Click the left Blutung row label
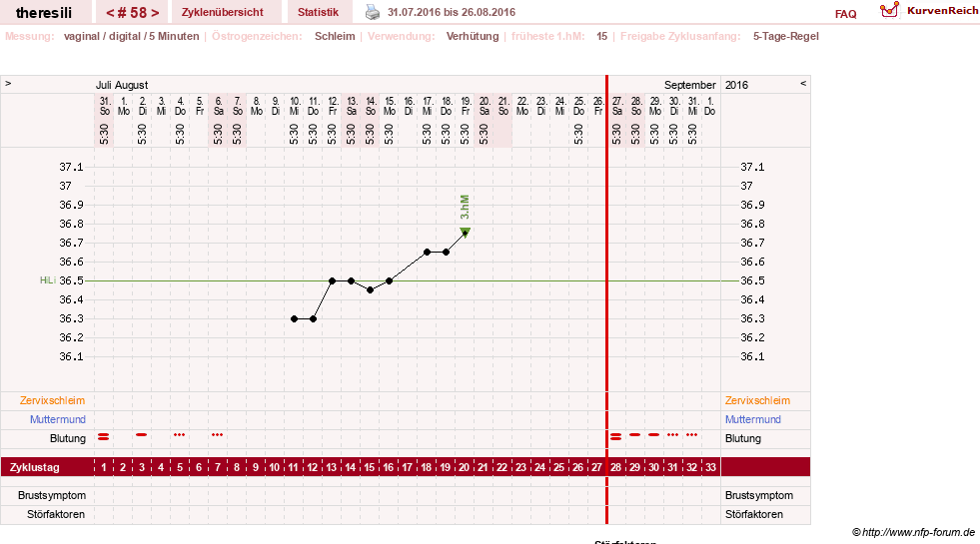 pyautogui.click(x=68, y=438)
